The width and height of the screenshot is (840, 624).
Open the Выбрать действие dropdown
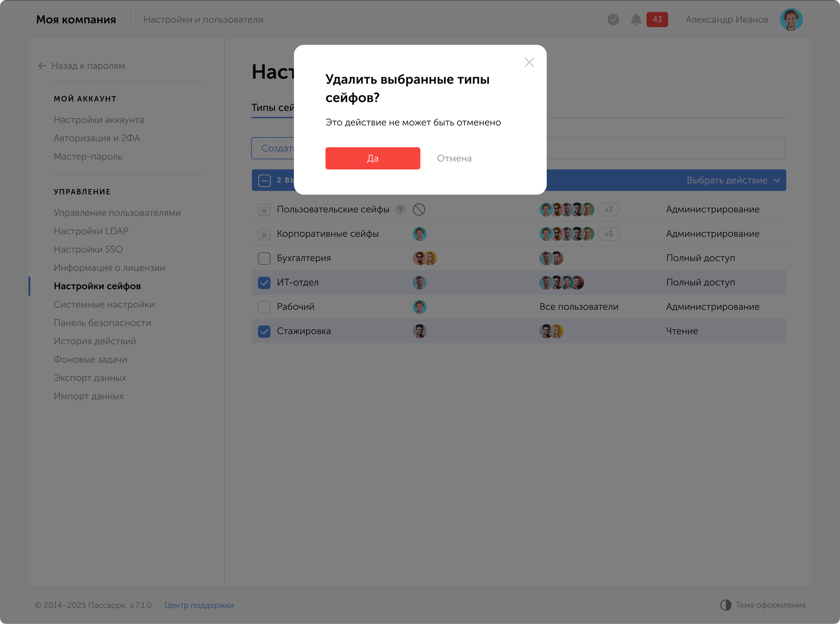click(x=733, y=180)
